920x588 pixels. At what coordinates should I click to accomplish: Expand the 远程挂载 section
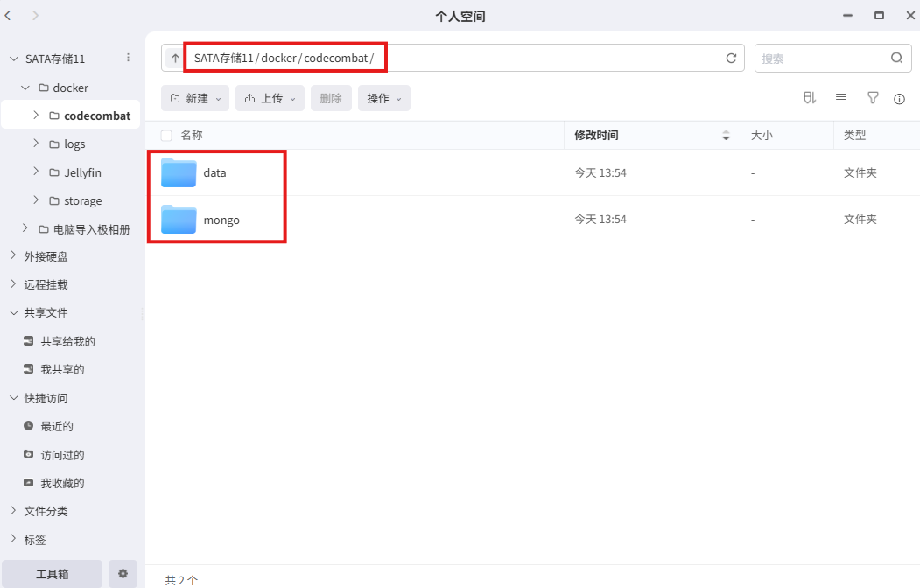[x=13, y=283]
